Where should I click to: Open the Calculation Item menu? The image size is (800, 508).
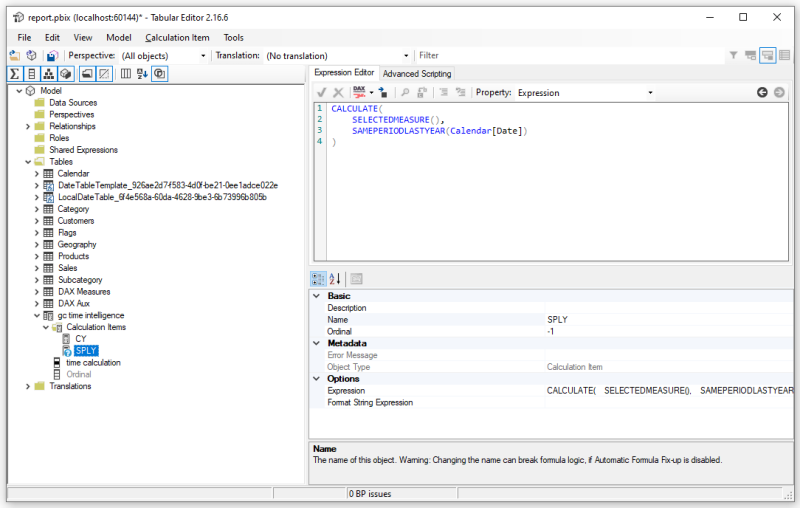pyautogui.click(x=177, y=37)
